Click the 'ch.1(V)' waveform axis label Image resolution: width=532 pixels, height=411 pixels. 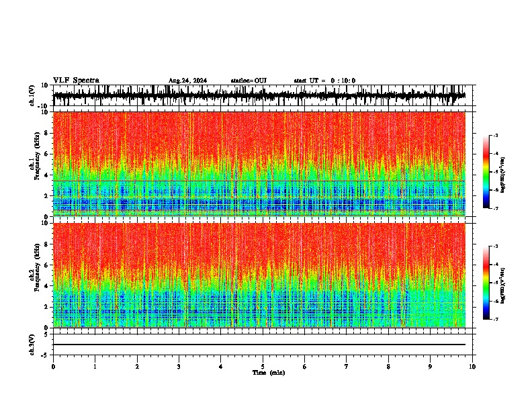(32, 96)
